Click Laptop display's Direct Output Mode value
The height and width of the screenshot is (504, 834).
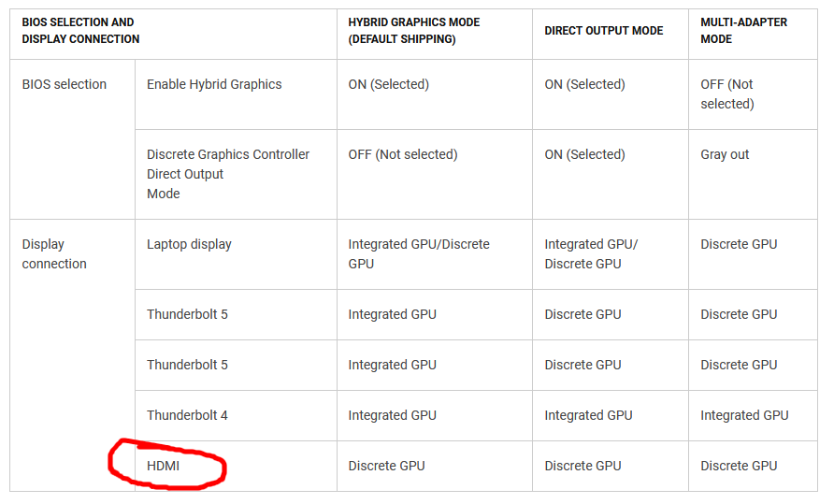[591, 253]
